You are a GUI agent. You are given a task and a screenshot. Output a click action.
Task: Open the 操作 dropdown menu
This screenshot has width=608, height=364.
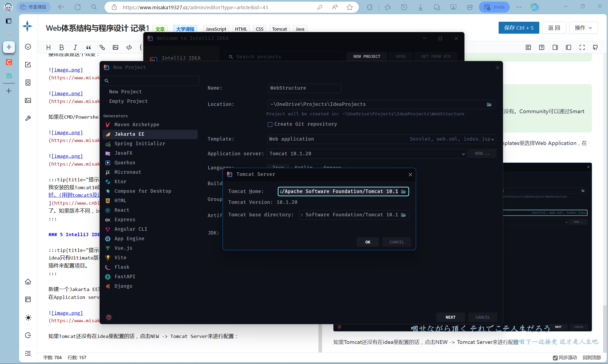(x=583, y=28)
